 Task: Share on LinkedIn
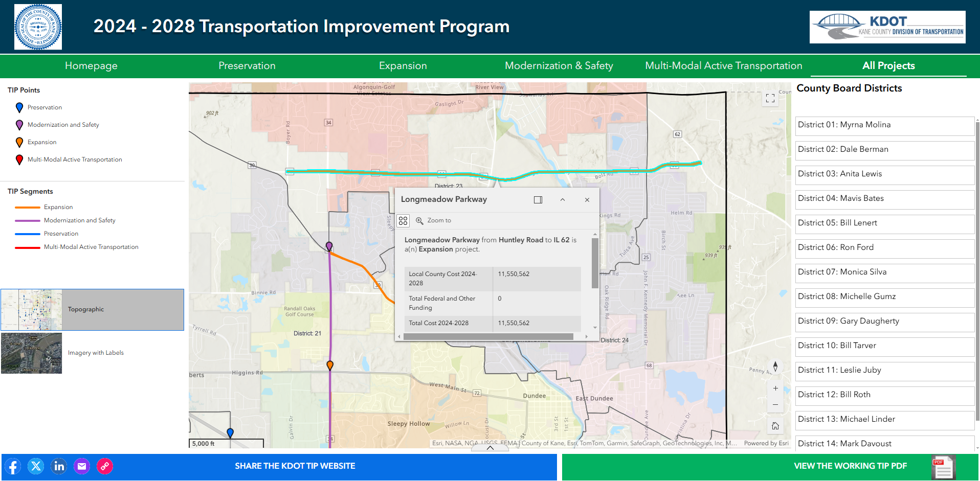click(59, 466)
